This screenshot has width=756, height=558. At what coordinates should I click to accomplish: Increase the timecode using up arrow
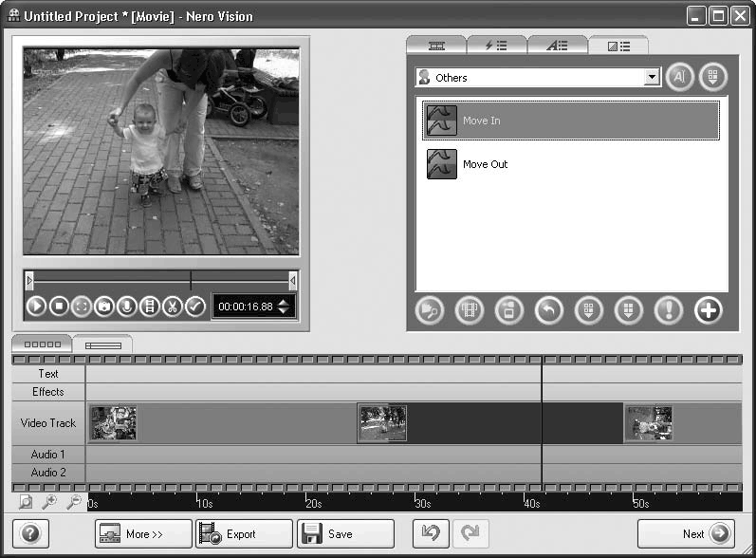coord(283,302)
